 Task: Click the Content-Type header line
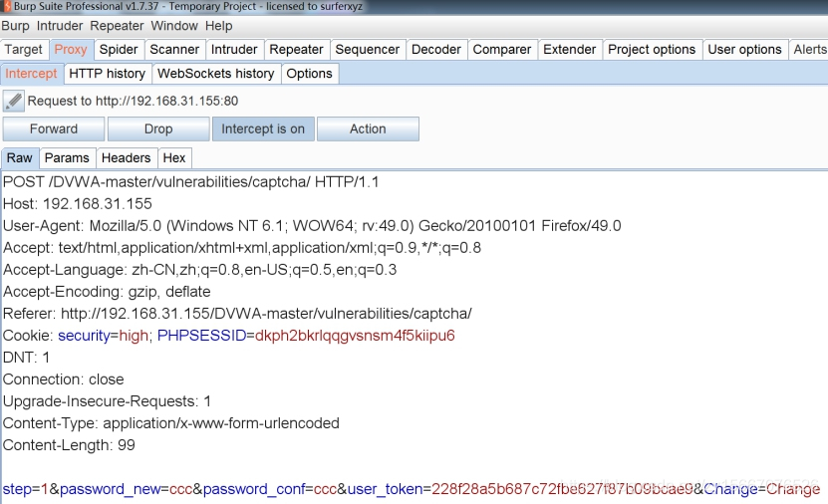[171, 423]
